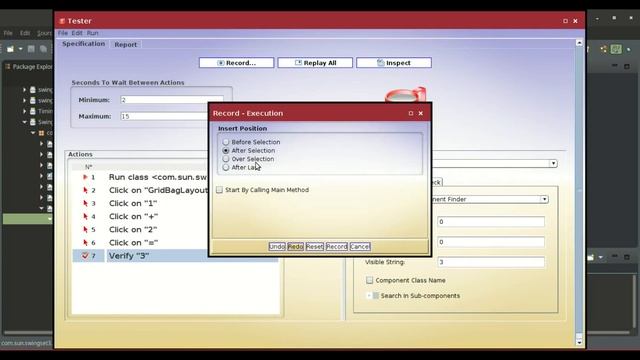Choose the Over Selection radio option
The width and height of the screenshot is (640, 360).
(226, 159)
